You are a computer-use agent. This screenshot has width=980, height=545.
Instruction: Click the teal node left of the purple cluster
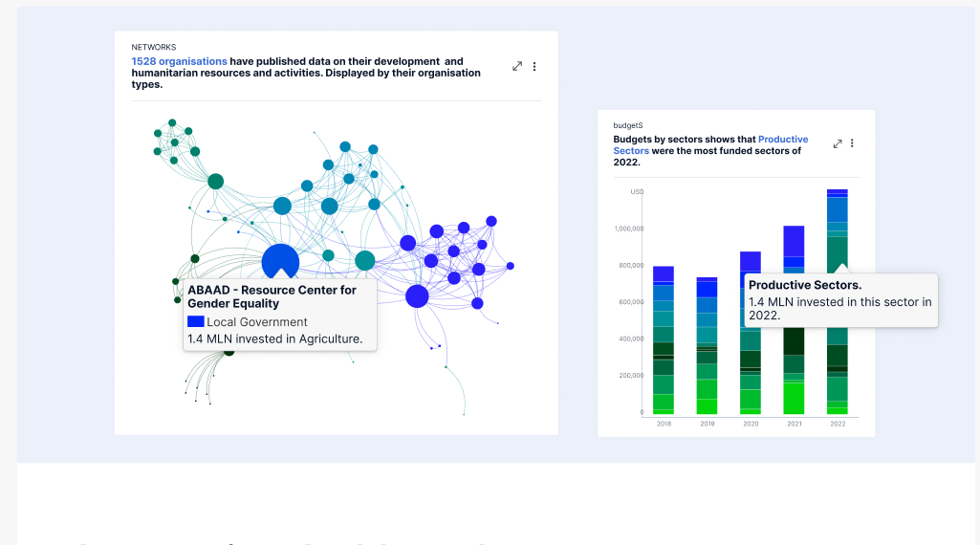pyautogui.click(x=365, y=261)
